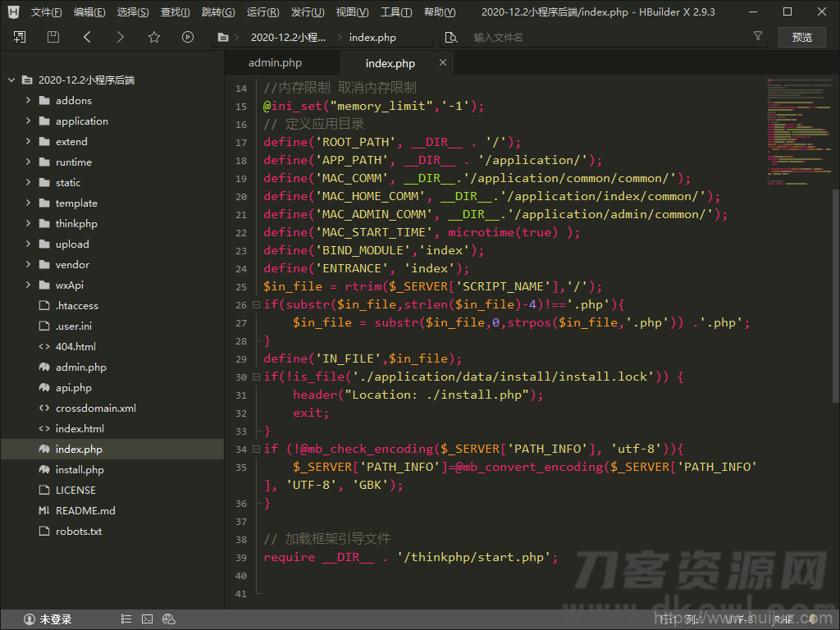Expand the vendor folder
This screenshot has width=840, height=630.
[29, 264]
